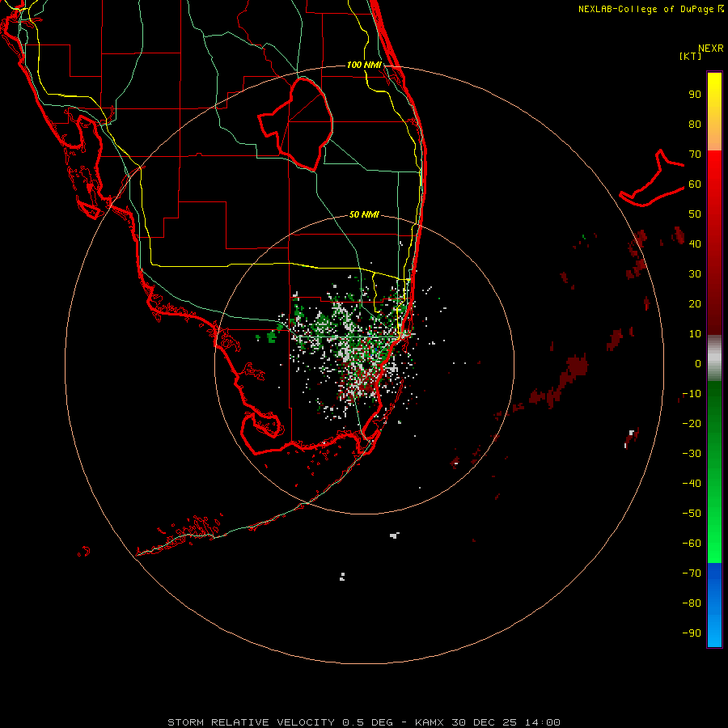Select the -10 knot tick label
This screenshot has height=728, width=728.
pyautogui.click(x=692, y=394)
